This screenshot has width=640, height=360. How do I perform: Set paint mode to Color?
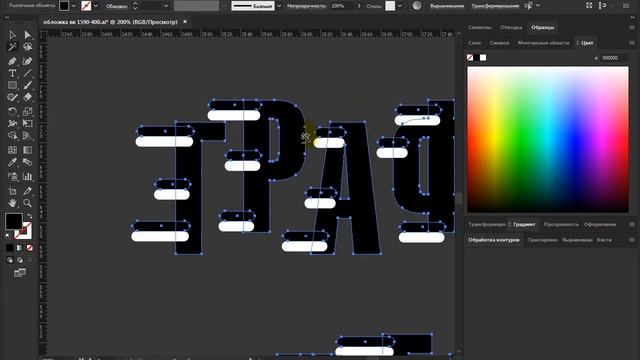[x=10, y=248]
